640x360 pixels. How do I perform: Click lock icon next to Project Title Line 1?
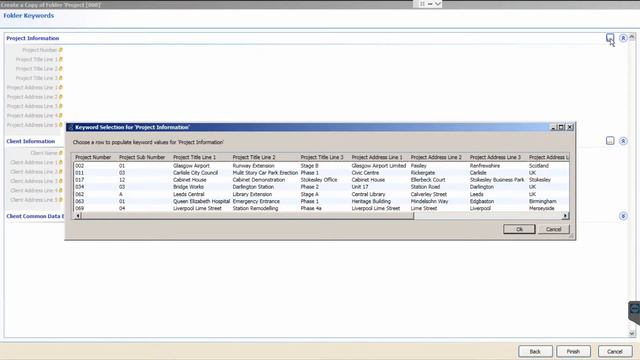tap(60, 59)
